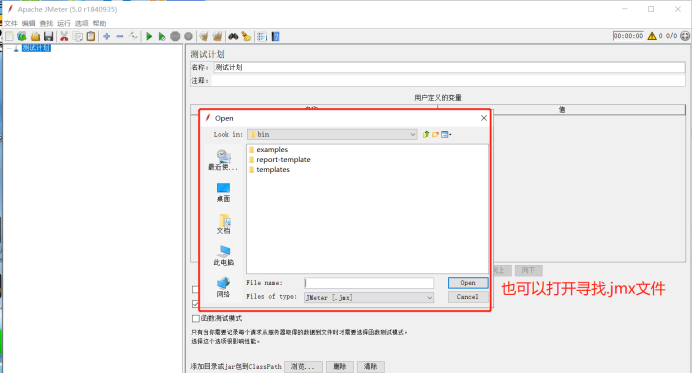Click the 删除 delete button

(339, 366)
